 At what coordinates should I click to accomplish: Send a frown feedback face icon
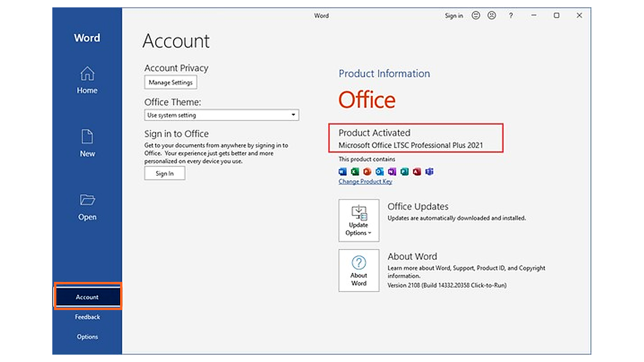click(492, 15)
